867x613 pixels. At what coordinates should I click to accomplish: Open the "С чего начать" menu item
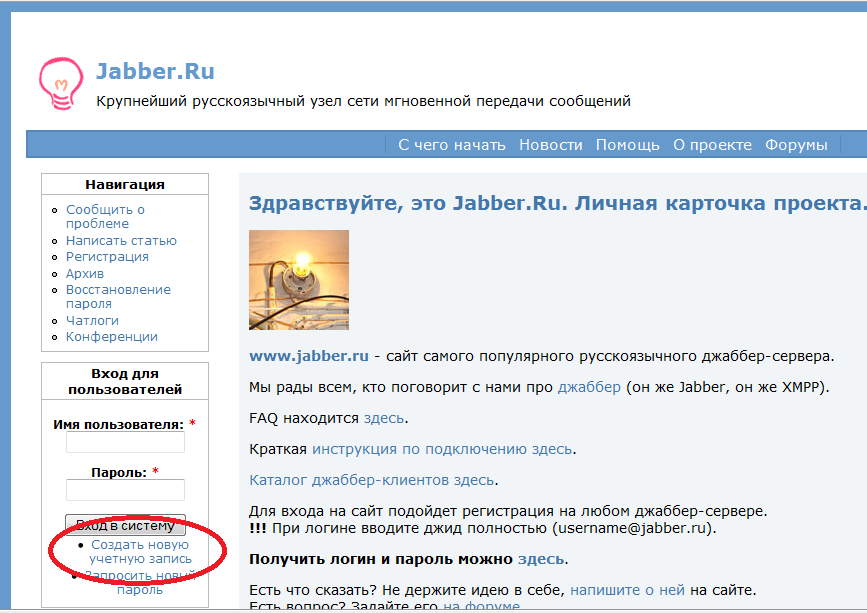[x=452, y=145]
